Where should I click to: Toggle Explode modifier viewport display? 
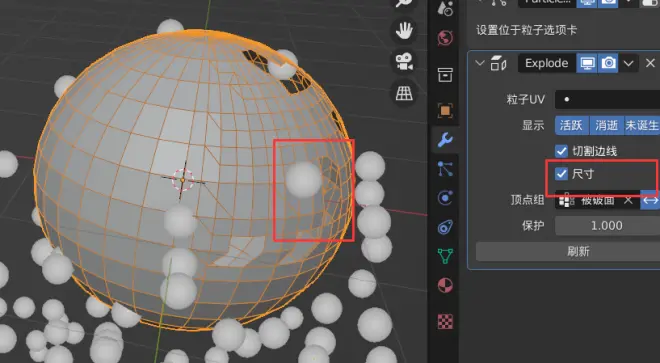(587, 63)
